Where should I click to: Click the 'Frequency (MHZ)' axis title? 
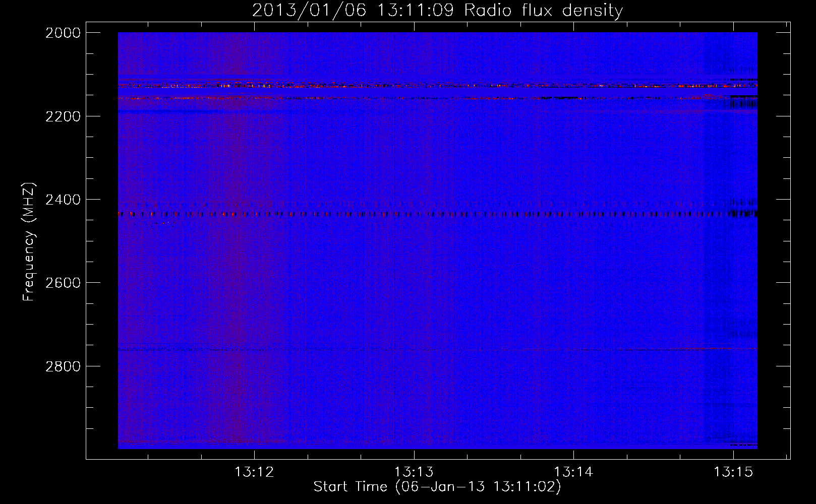click(29, 242)
